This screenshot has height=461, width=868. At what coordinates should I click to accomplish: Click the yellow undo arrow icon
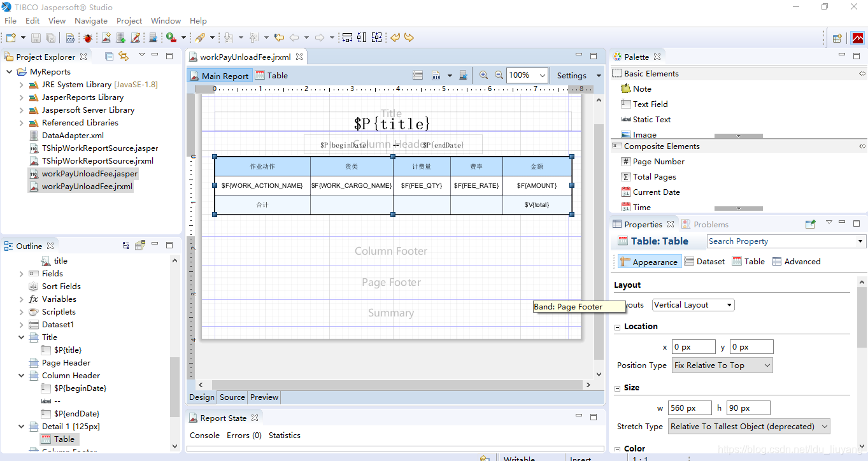click(395, 38)
